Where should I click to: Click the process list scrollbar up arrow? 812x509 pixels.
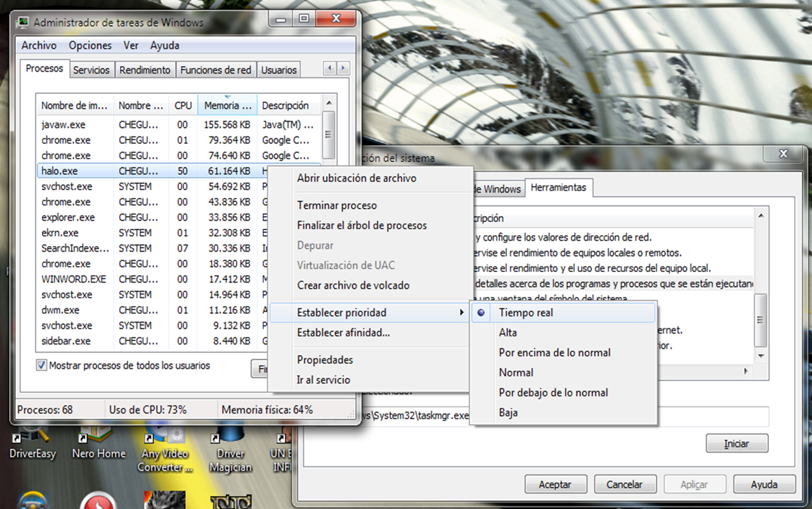tap(329, 103)
